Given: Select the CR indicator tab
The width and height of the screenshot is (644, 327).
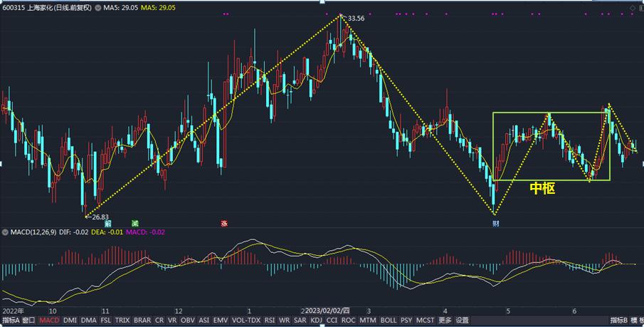Looking at the screenshot, I should [159, 320].
